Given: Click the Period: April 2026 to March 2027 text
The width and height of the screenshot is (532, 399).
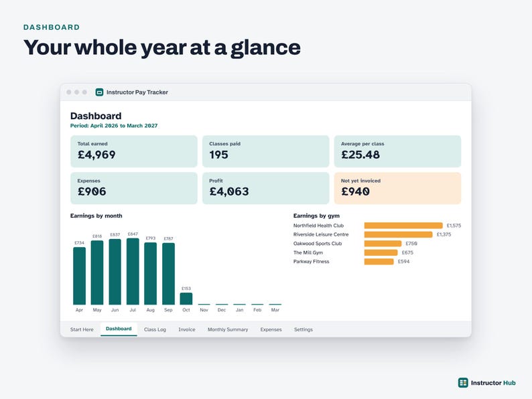Looking at the screenshot, I should pos(114,125).
